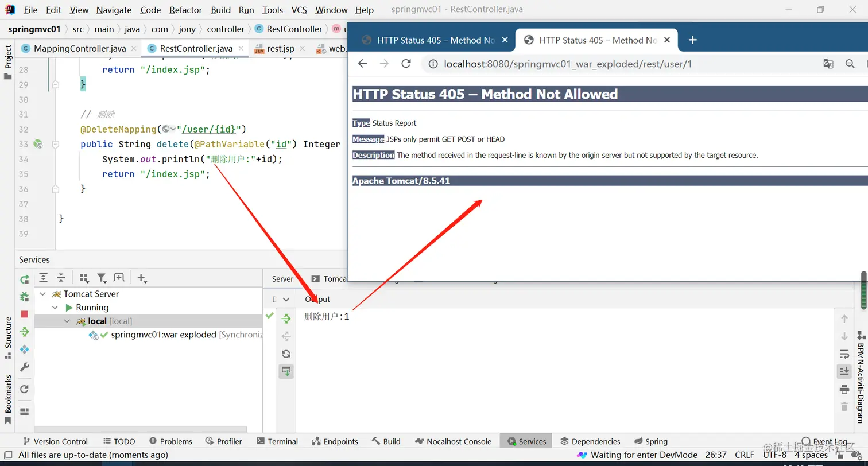Print the console output
The height and width of the screenshot is (466, 868).
[x=844, y=390]
